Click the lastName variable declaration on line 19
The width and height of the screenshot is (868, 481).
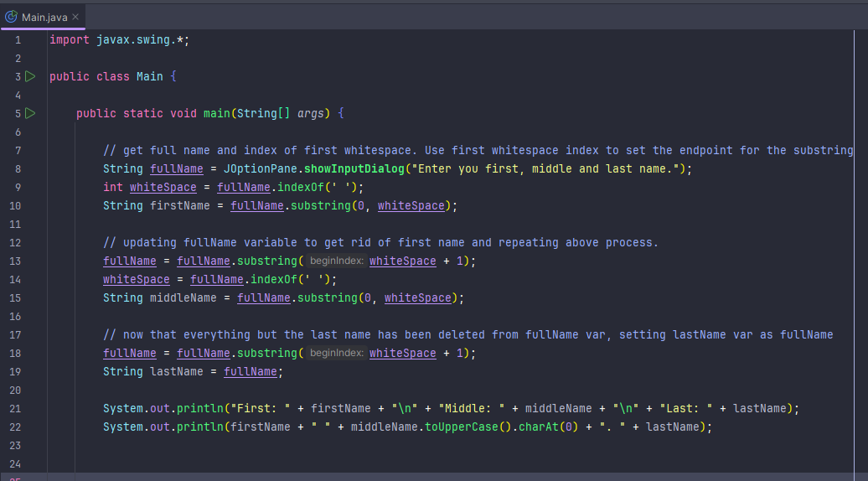(177, 372)
